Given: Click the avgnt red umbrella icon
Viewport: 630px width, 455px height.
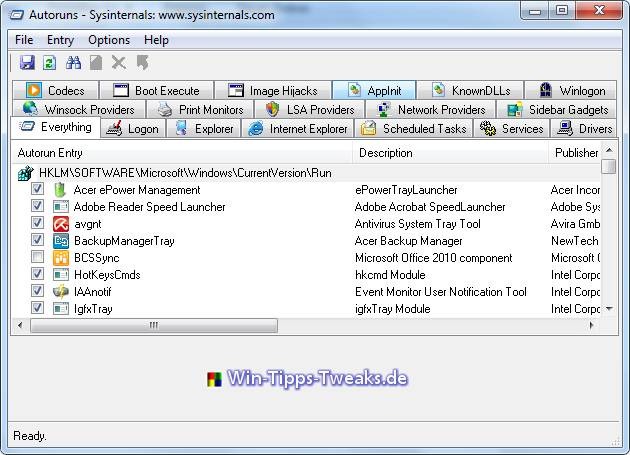Looking at the screenshot, I should coord(61,224).
